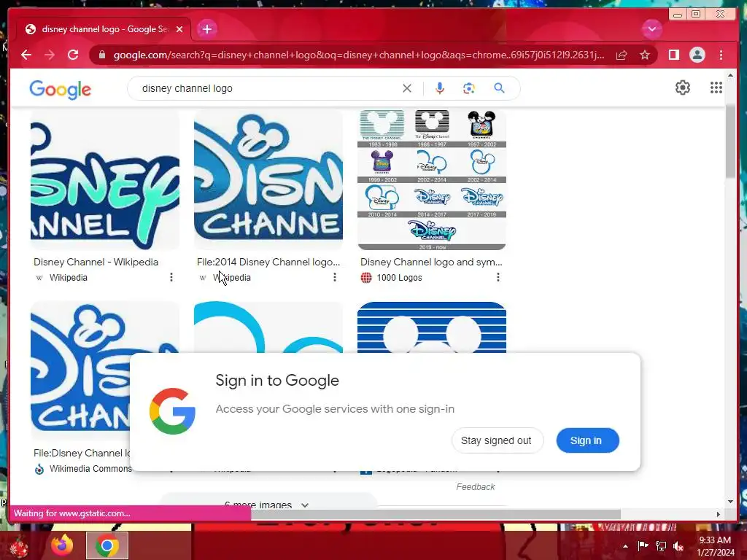
Task: View site security lock information
Action: 102,55
